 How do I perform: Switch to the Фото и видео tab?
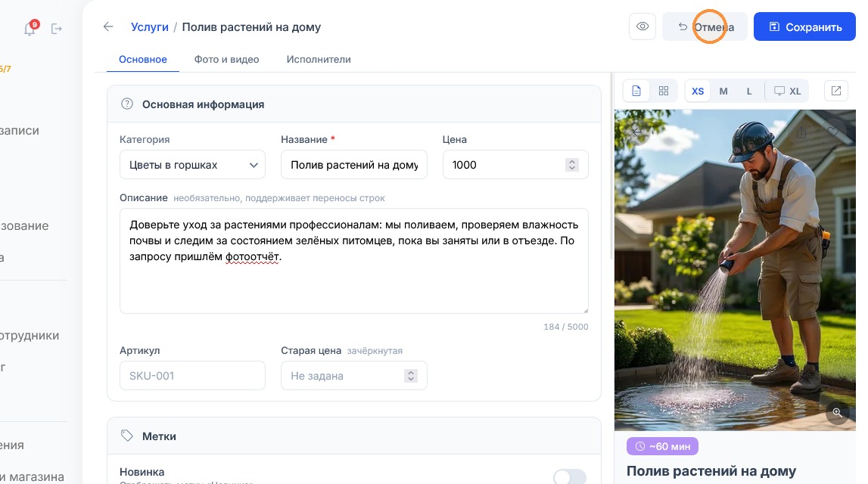tap(226, 59)
